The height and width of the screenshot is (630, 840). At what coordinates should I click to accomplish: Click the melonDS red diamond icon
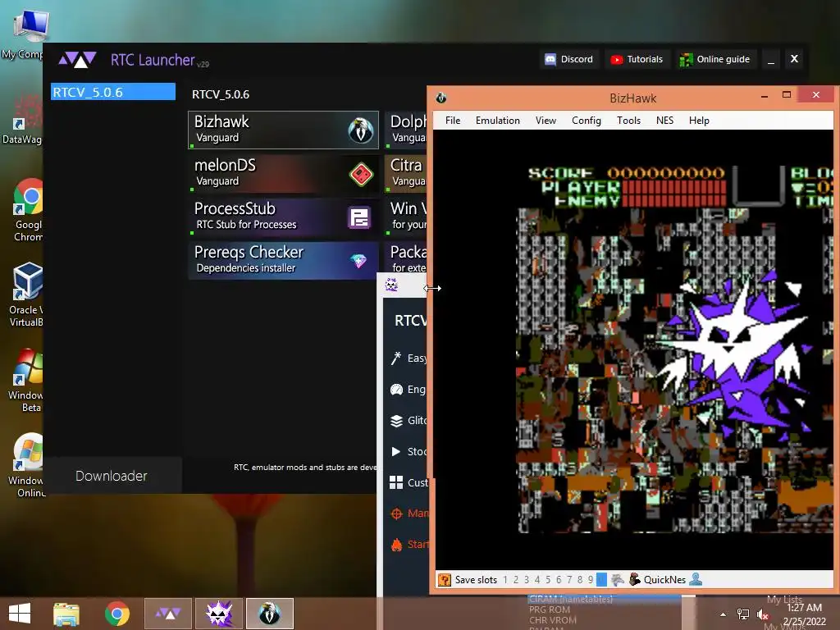point(361,174)
